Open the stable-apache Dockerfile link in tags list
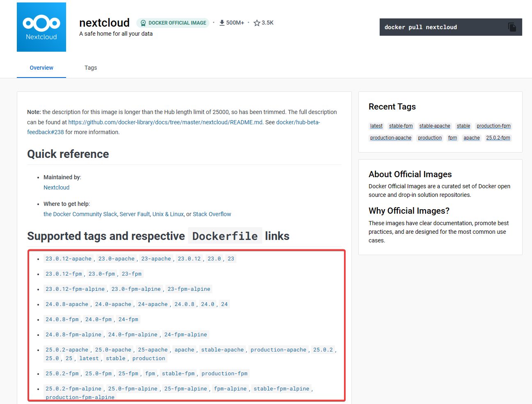Screen dimensions: 532x404 222,350
